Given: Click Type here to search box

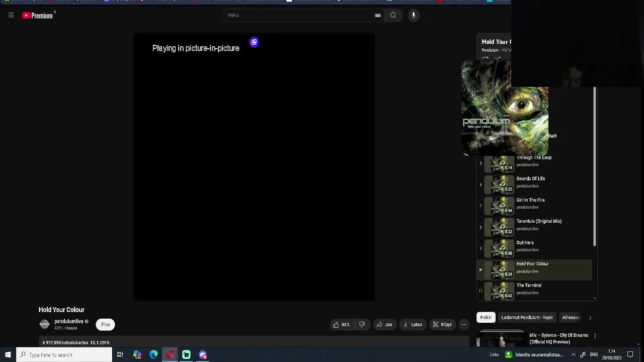Looking at the screenshot, I should coord(64,355).
